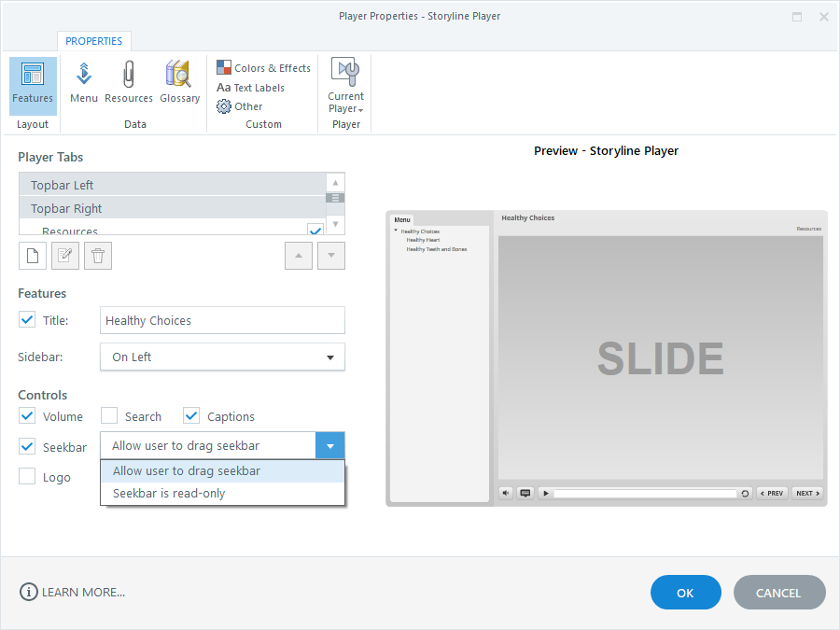Select the Menu icon in the ribbon

(x=83, y=82)
